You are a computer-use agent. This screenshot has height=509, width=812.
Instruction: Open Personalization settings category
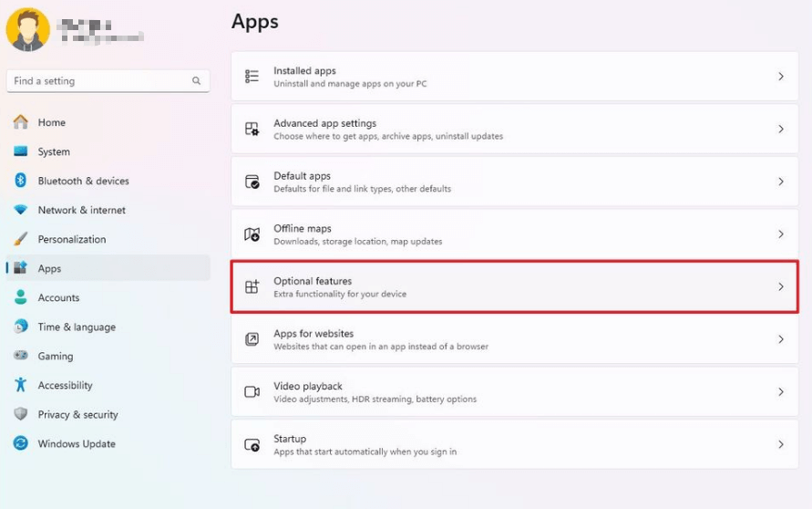[72, 239]
